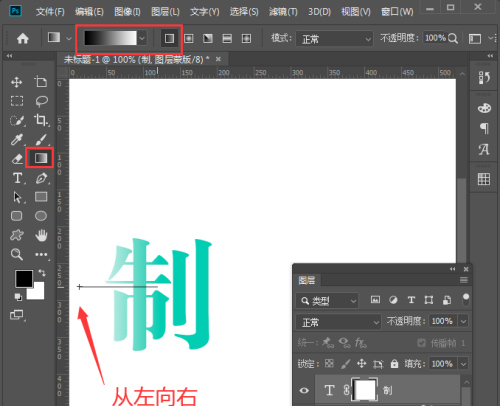Select the Horizontal Type tool
Screen dimensions: 500x406
pyautogui.click(x=18, y=178)
